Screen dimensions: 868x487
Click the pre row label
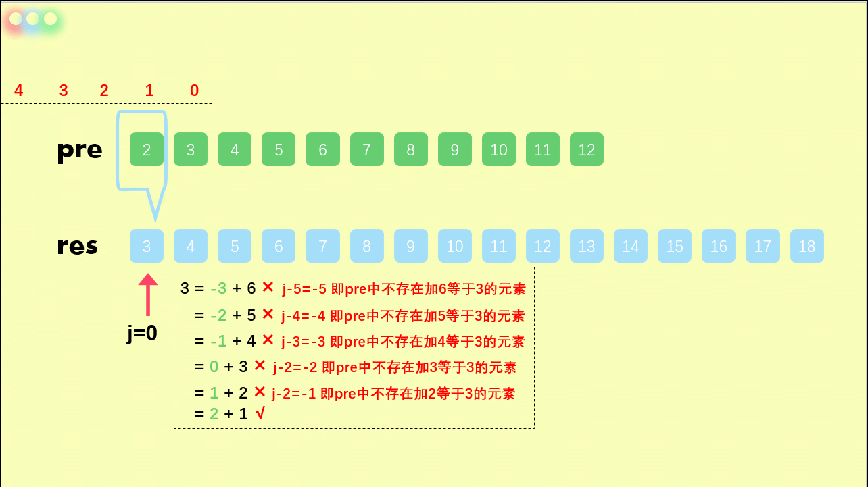80,150
